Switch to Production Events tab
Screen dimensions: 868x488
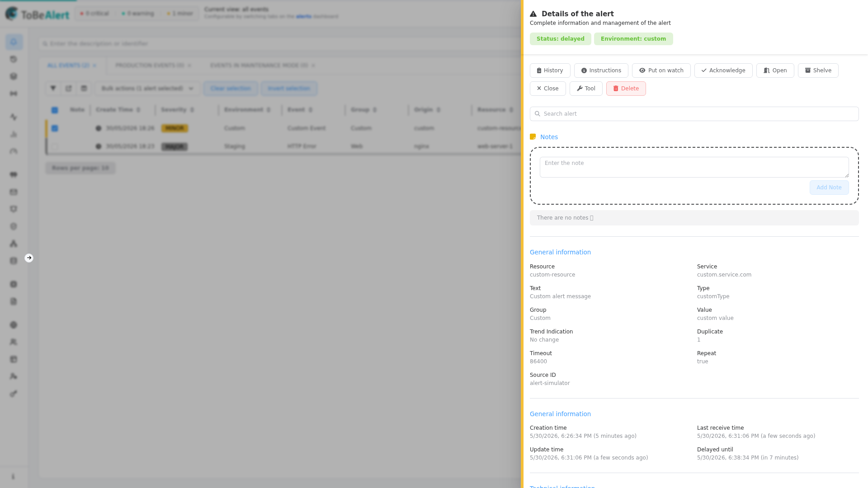150,66
